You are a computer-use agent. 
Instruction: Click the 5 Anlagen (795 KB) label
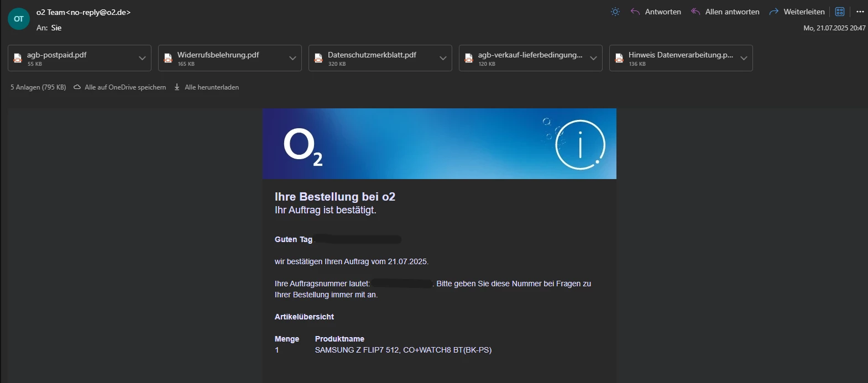point(38,87)
